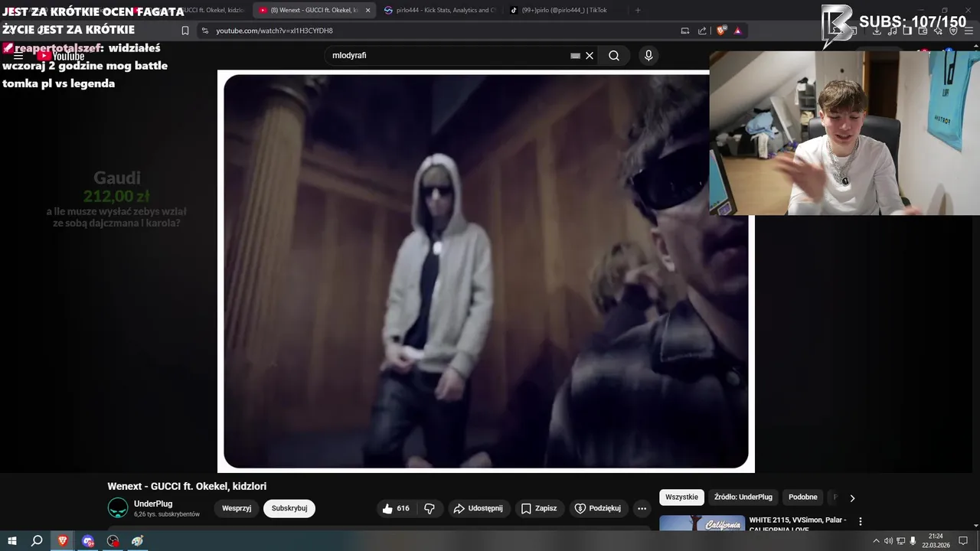Open Brave Rewards triangle icon

(737, 31)
